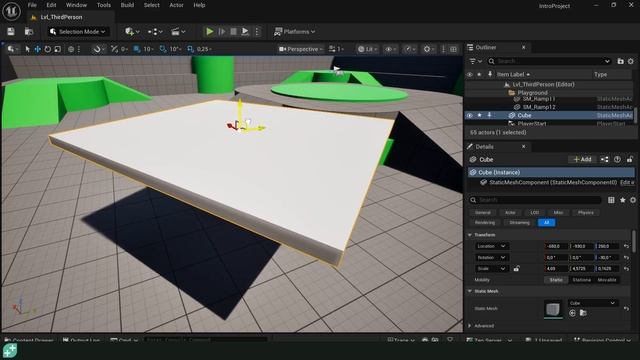Viewport: 640px width, 360px height.
Task: Expand the Advanced section
Action: 470,326
